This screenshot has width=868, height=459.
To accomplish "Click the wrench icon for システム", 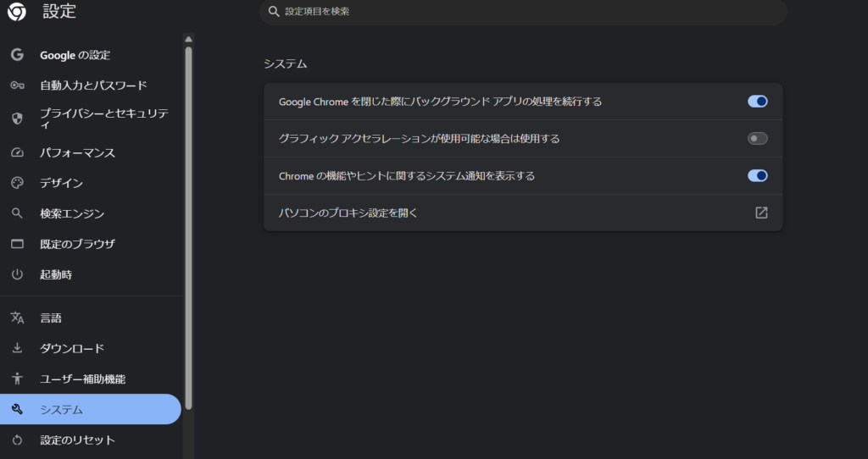I will click(17, 409).
